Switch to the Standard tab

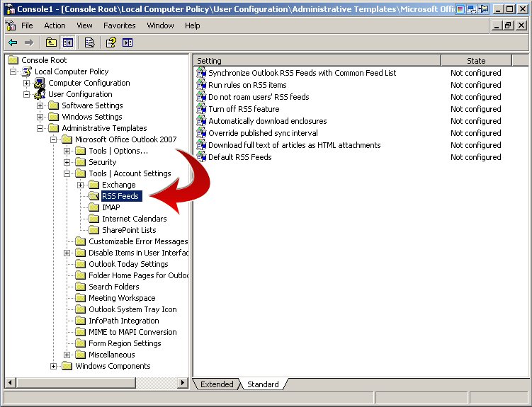[263, 384]
